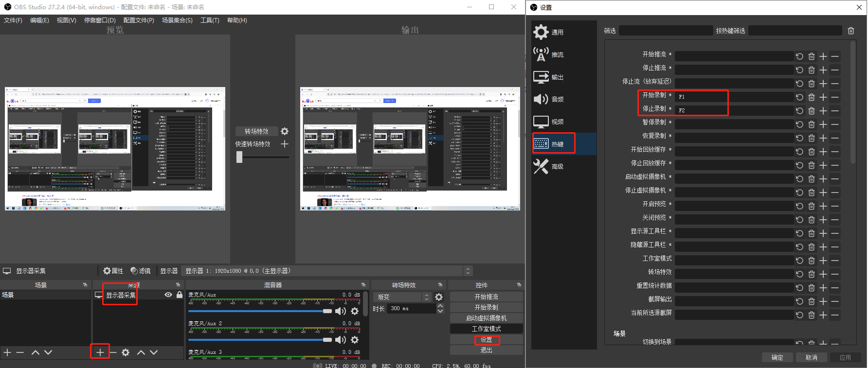Pop out the 来源 dock panel
This screenshot has height=368, width=868.
(178, 285)
